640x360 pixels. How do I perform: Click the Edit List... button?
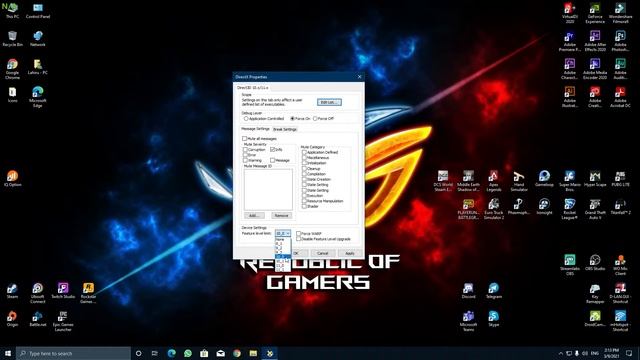329,102
